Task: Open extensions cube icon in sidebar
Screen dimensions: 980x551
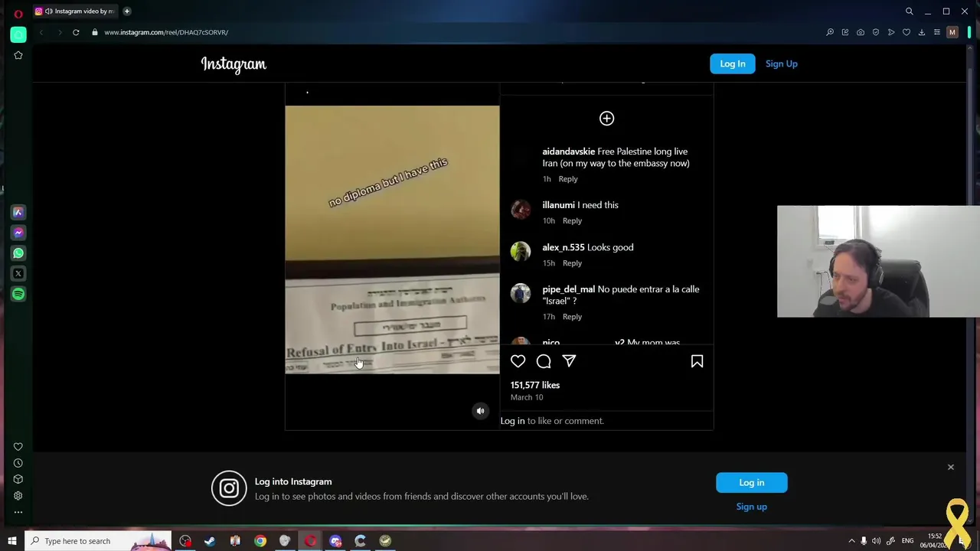Action: pos(18,479)
